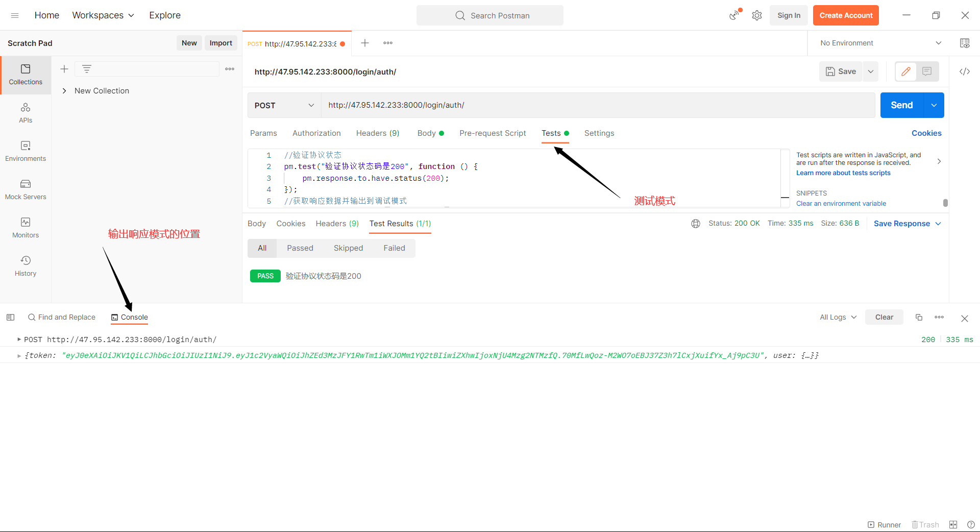Screen dimensions: 980x532
Task: Open the hamburger menu icon
Action: 15,15
